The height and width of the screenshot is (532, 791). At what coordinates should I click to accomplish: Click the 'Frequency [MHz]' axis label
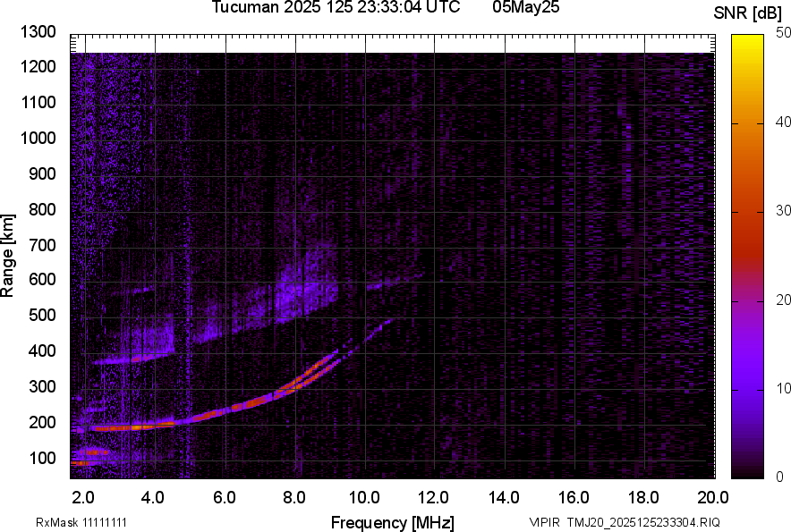click(393, 522)
